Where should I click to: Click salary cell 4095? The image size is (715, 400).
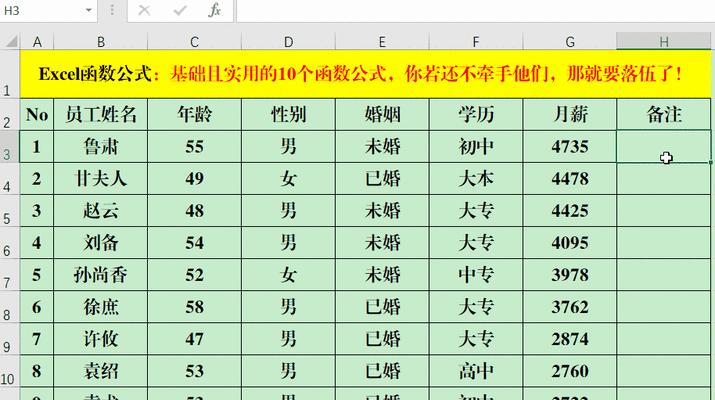(570, 243)
